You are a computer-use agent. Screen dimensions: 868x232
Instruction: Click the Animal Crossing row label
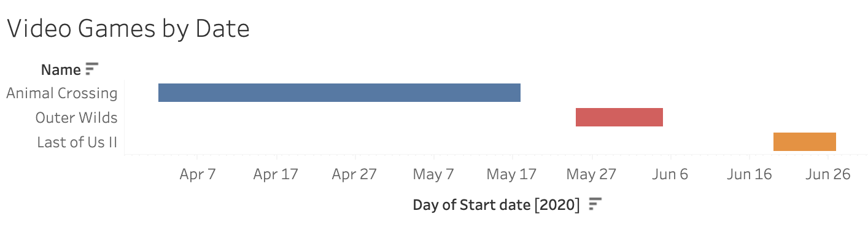coord(62,93)
